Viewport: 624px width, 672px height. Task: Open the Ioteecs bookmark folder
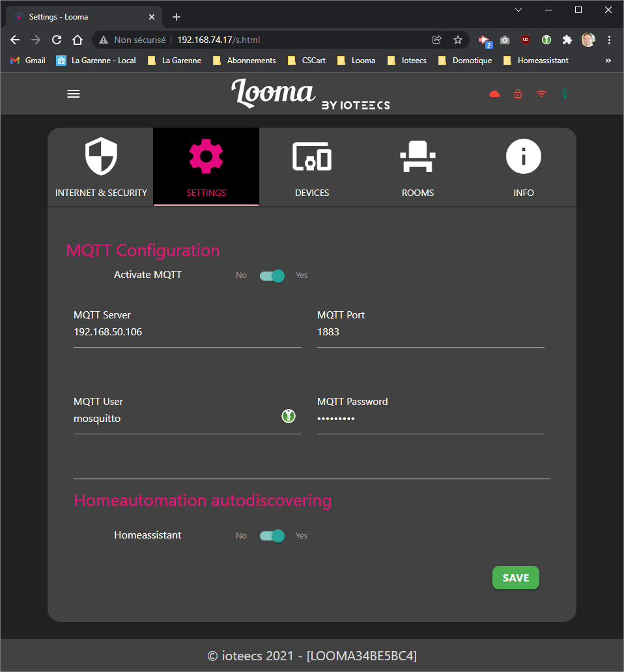(406, 61)
